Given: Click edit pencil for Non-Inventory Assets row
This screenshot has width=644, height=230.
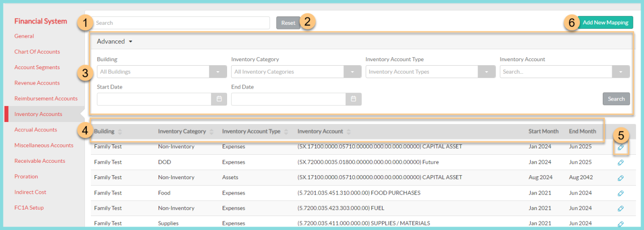Looking at the screenshot, I should (621, 178).
